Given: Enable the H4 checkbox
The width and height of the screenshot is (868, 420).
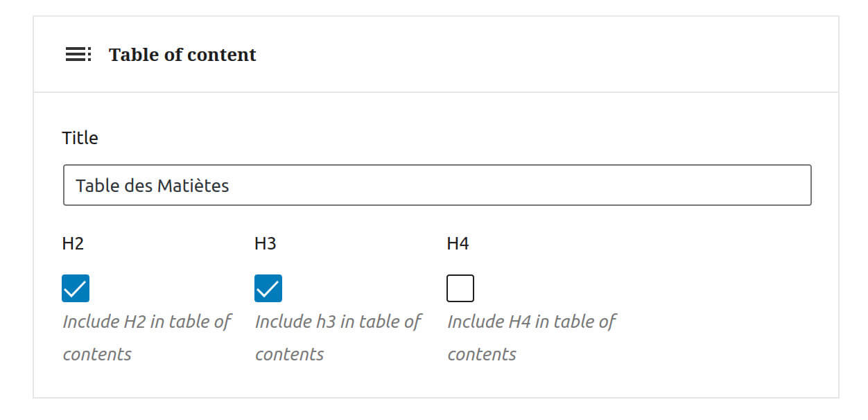Looking at the screenshot, I should (460, 288).
